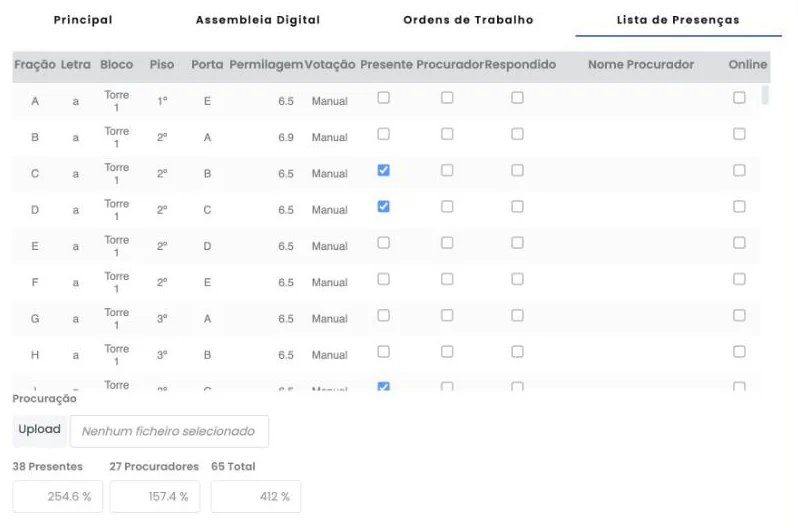Click the '65 Total' label

pyautogui.click(x=233, y=466)
